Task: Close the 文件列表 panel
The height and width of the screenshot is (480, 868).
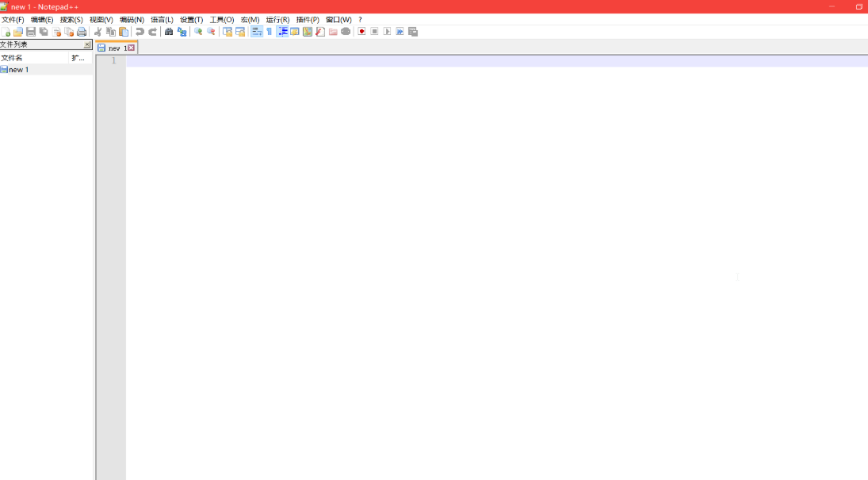Action: point(87,44)
